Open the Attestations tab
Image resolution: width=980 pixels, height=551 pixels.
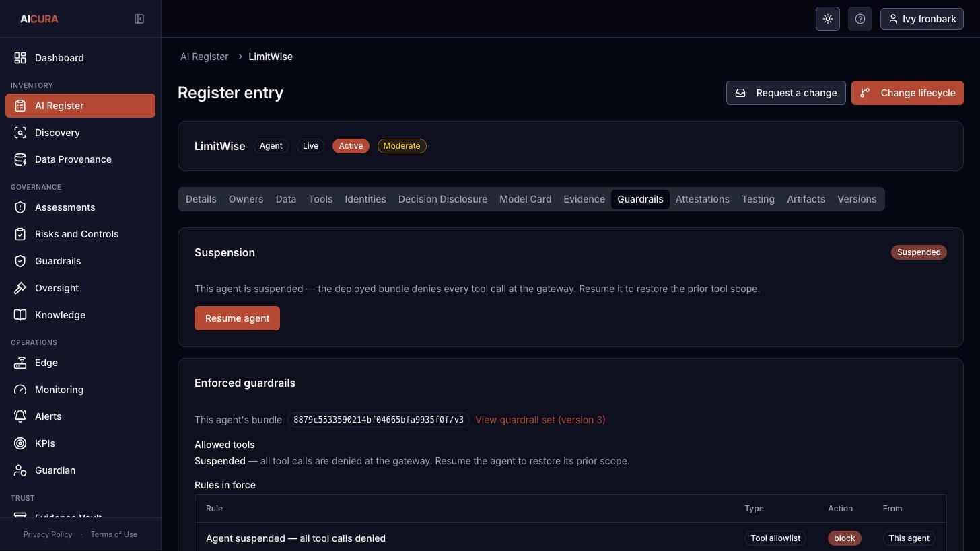tap(703, 199)
